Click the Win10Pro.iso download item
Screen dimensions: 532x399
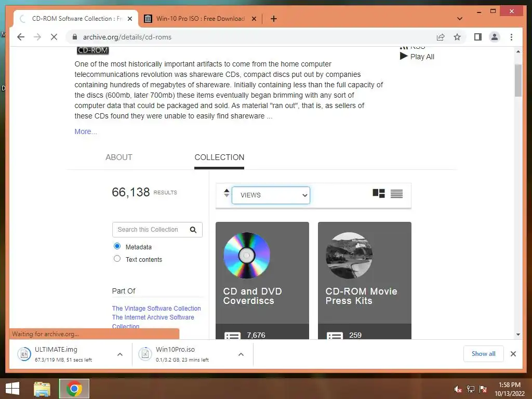(x=182, y=354)
